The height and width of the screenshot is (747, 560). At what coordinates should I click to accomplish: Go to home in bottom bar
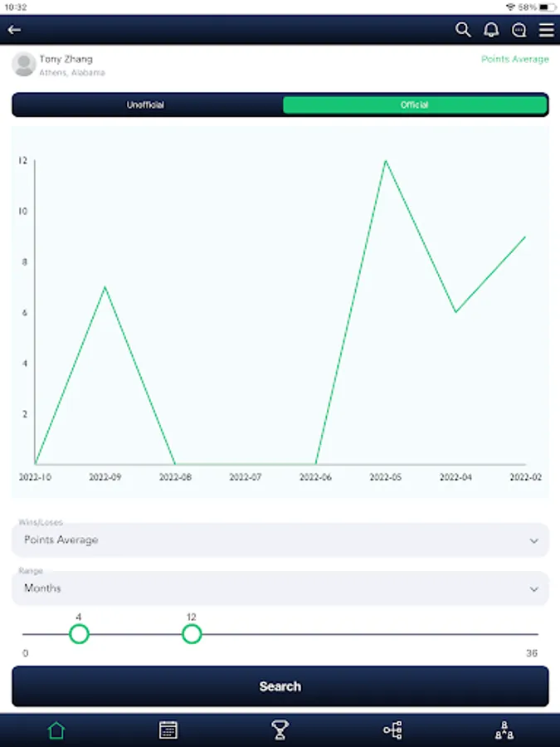tap(56, 730)
